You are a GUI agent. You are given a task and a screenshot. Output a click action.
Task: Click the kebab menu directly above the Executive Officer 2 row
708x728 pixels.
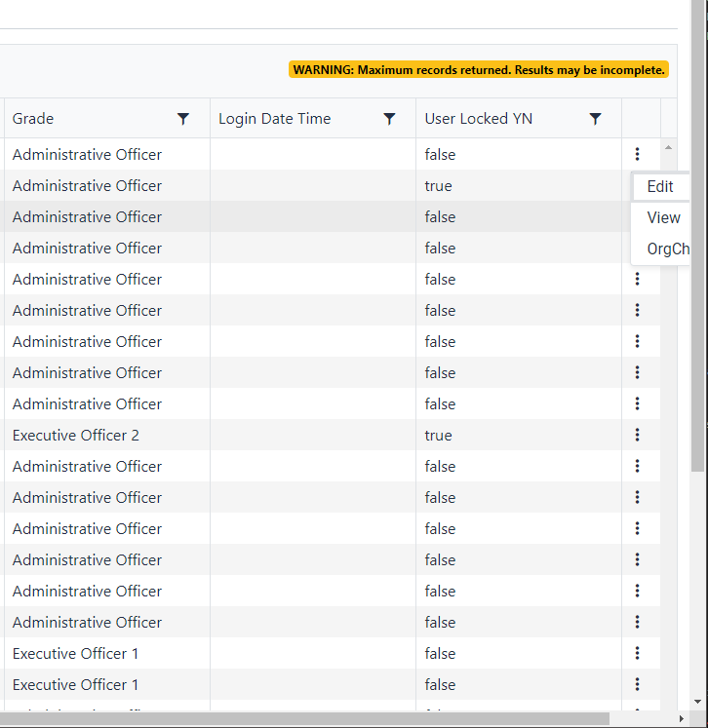click(x=637, y=403)
